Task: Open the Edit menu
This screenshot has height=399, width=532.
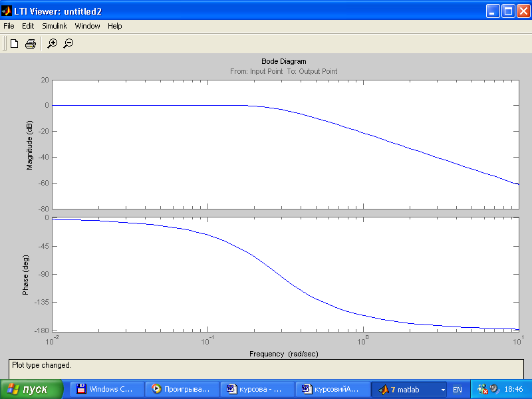Action: coord(28,26)
